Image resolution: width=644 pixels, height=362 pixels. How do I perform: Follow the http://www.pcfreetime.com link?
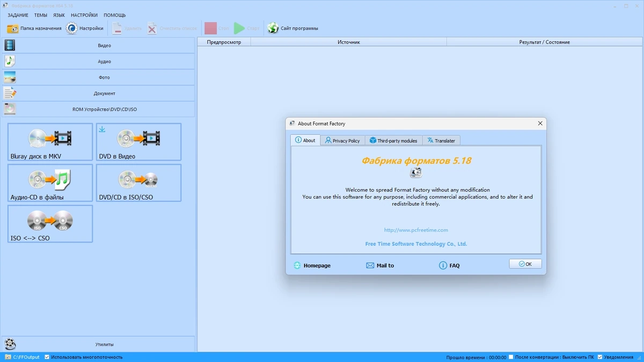click(416, 230)
